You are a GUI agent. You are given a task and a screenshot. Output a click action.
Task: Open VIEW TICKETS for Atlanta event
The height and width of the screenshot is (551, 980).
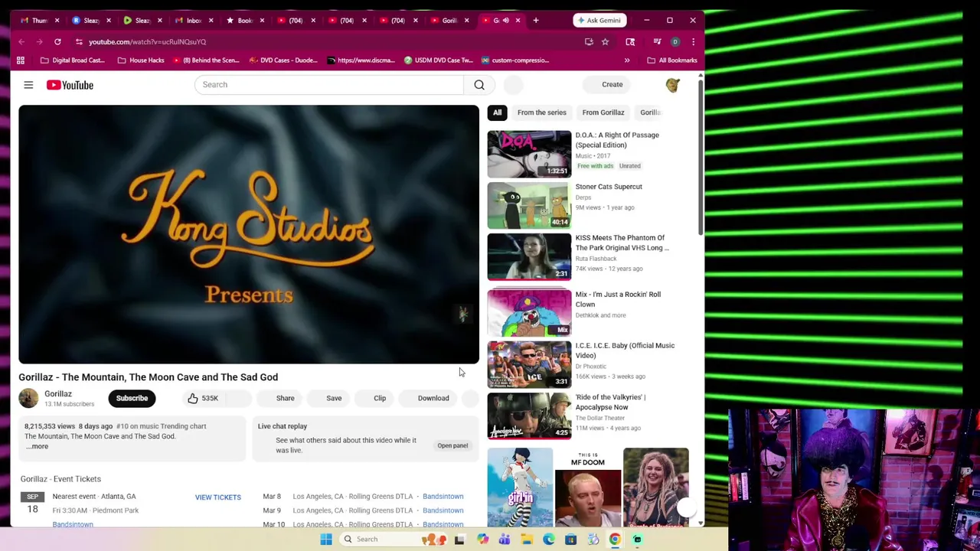coord(217,497)
